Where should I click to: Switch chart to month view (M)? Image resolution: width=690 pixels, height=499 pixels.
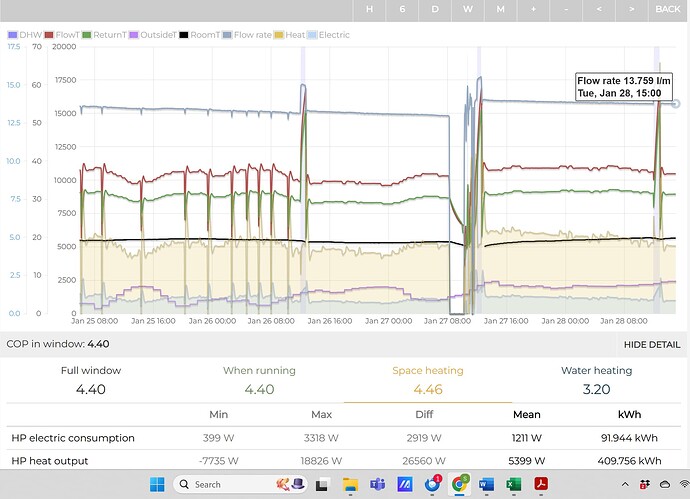(500, 10)
